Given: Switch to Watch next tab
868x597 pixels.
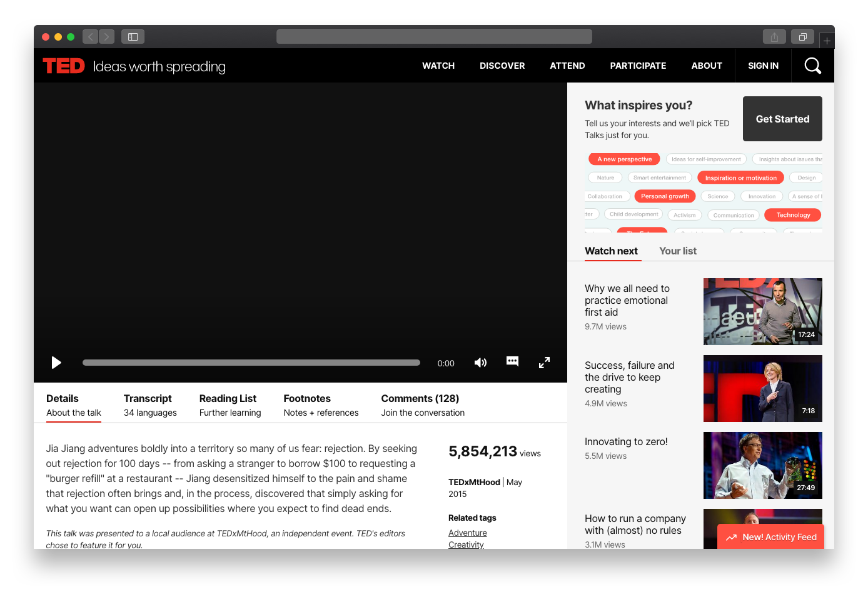Looking at the screenshot, I should 611,251.
